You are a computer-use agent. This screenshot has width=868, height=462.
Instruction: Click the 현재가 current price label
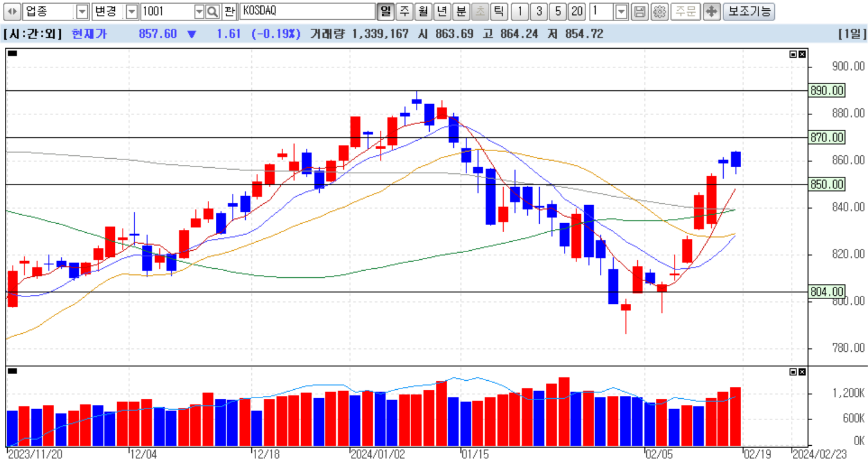pyautogui.click(x=88, y=34)
